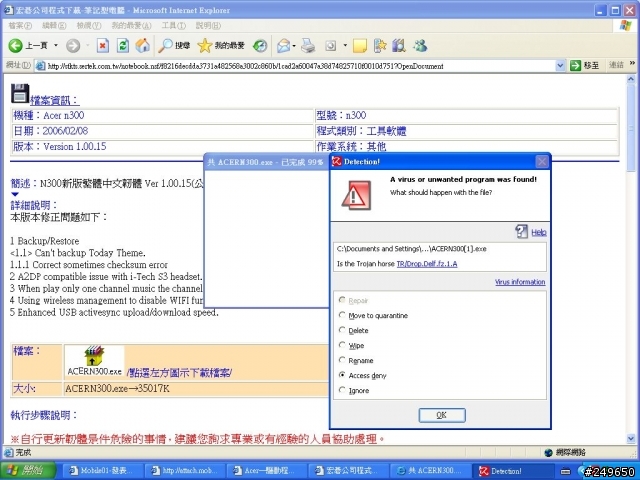Click into the address URL field
The width and height of the screenshot is (640, 480).
(300, 66)
